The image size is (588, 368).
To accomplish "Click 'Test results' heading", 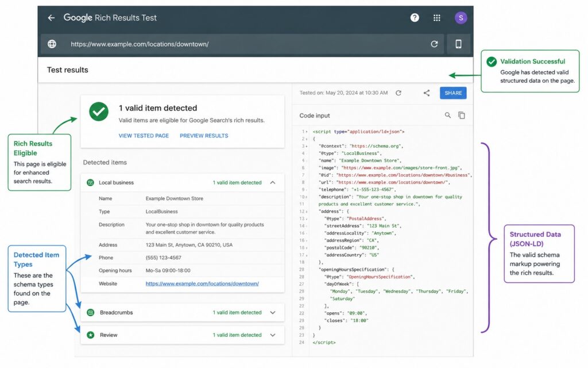I will pos(68,70).
